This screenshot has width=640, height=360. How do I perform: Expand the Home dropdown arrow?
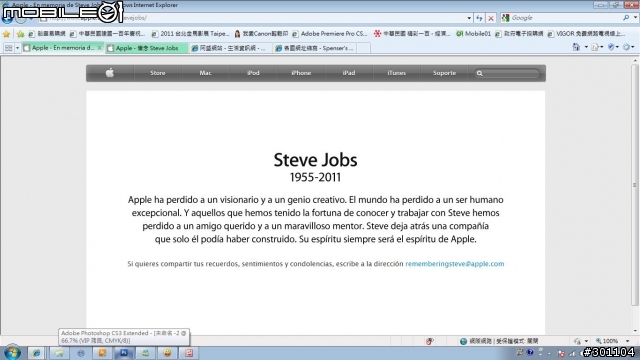586,47
